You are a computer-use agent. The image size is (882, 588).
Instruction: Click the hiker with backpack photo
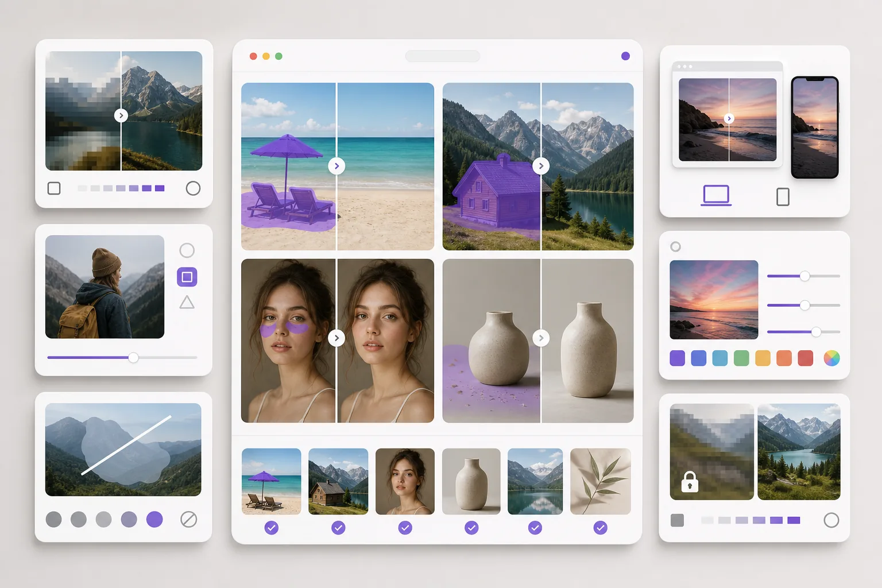105,287
